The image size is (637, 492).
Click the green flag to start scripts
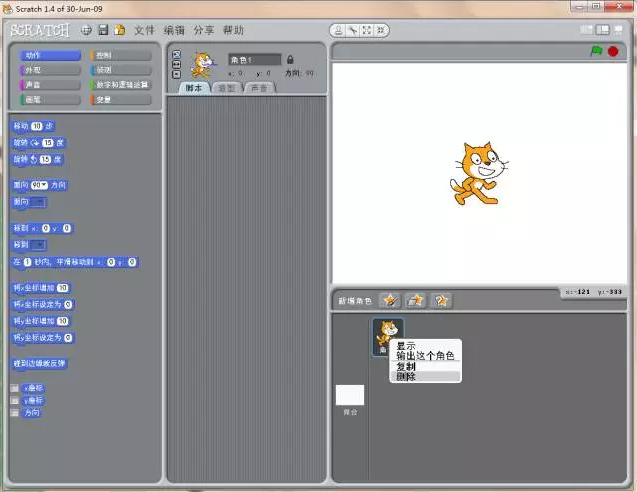coord(596,51)
